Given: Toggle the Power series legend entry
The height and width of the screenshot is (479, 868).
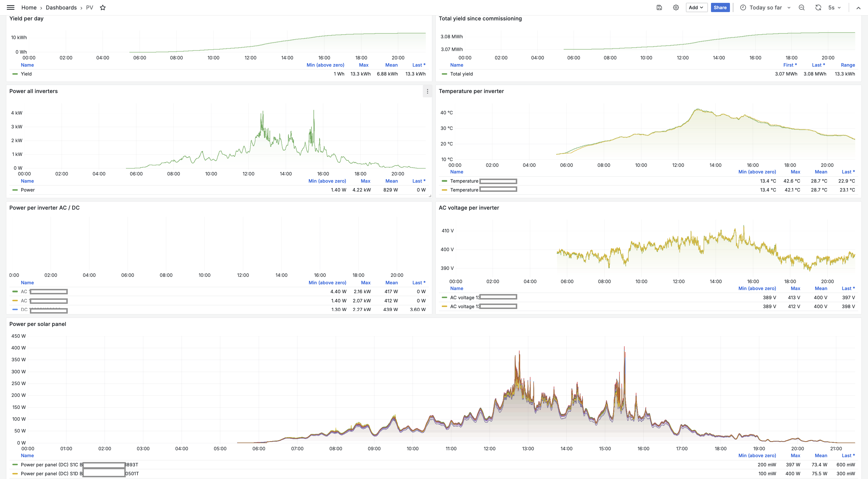Looking at the screenshot, I should [x=28, y=190].
